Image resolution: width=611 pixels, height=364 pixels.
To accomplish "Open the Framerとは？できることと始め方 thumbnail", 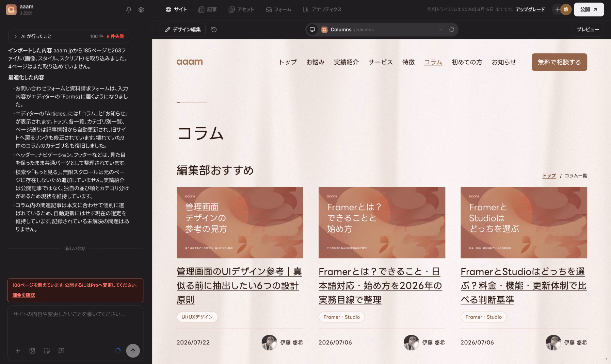I will click(x=382, y=222).
